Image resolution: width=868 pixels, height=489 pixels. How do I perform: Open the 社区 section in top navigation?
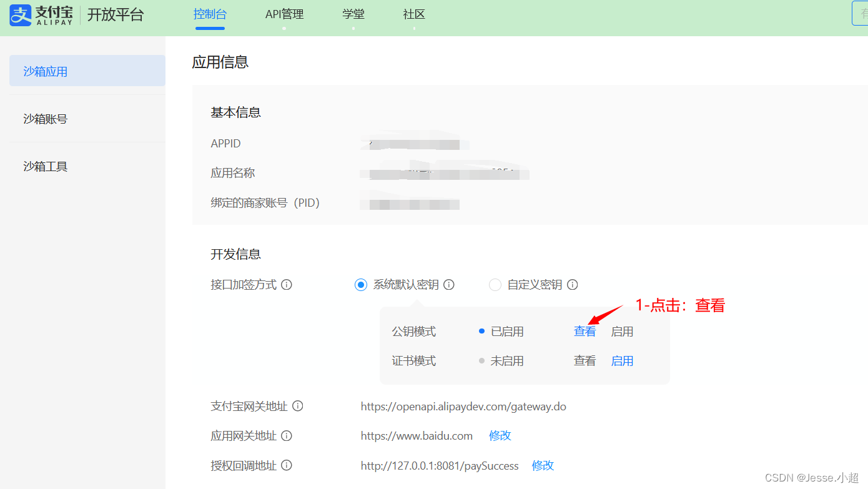(414, 14)
